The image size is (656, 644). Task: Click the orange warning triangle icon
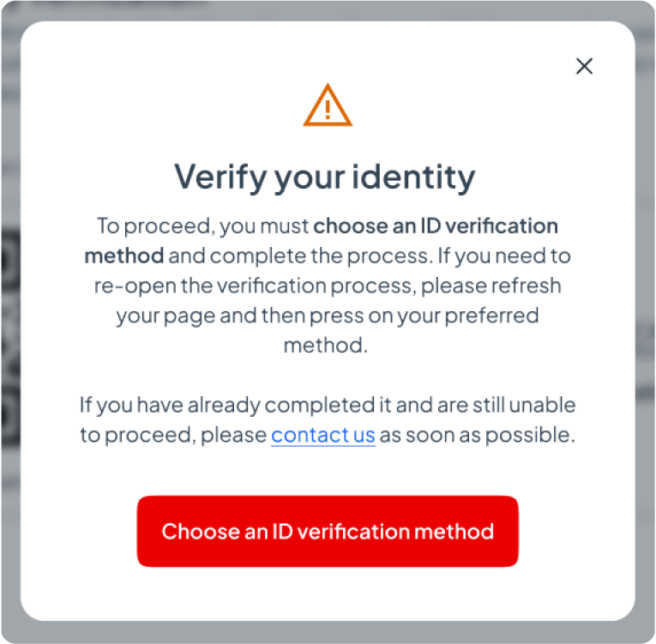pos(328,105)
